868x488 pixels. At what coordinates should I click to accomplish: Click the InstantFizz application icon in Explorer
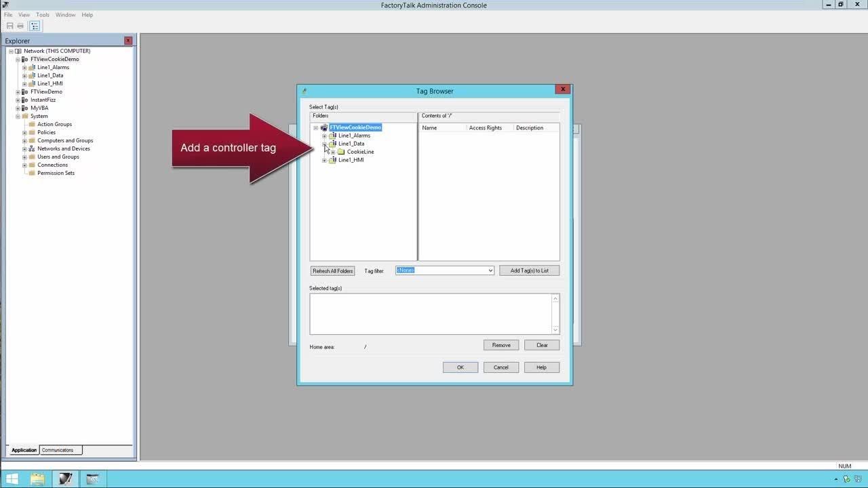point(25,100)
